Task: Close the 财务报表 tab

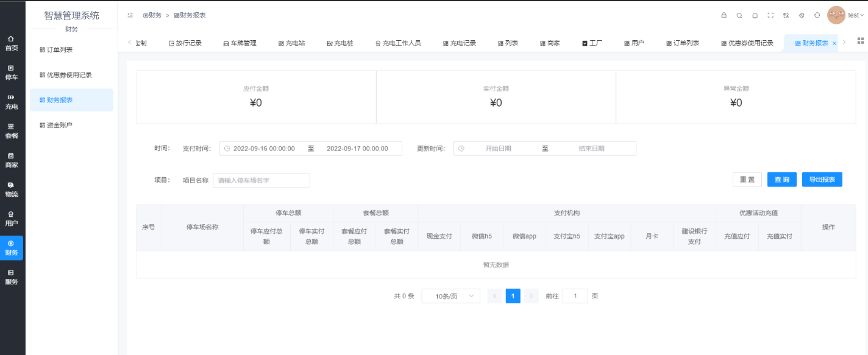Action: coord(834,43)
